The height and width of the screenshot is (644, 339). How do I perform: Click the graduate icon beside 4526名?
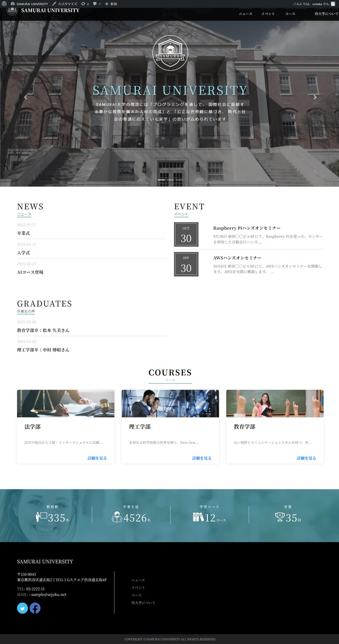[117, 517]
